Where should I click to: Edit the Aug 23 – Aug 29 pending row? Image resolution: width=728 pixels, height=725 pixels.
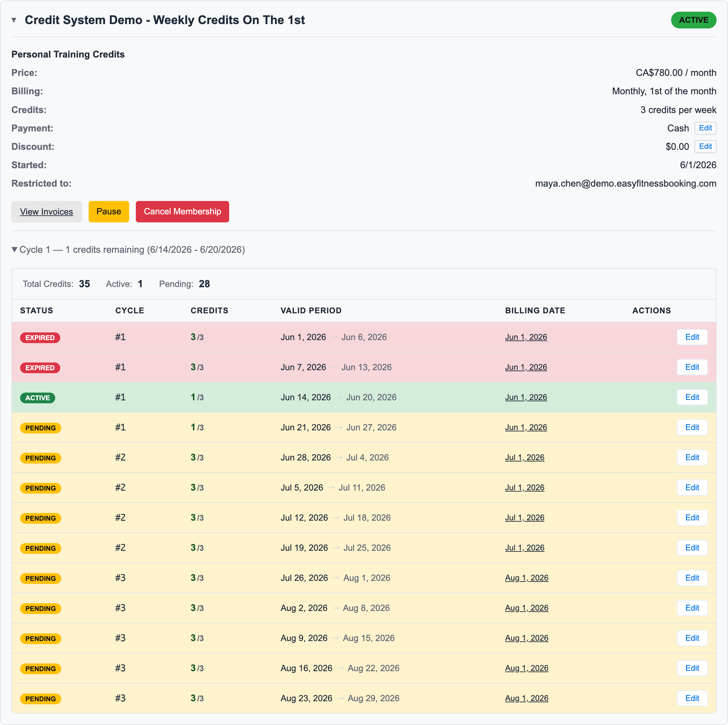coord(692,699)
